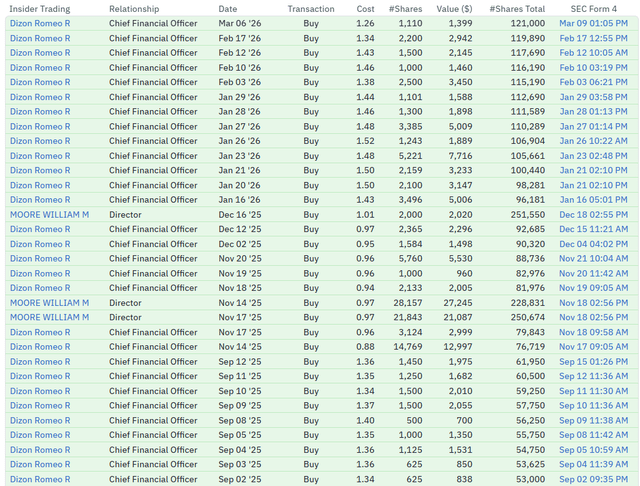The height and width of the screenshot is (486, 640).
Task: Open filing dated Feb 10 03:19 PM
Action: 593,68
